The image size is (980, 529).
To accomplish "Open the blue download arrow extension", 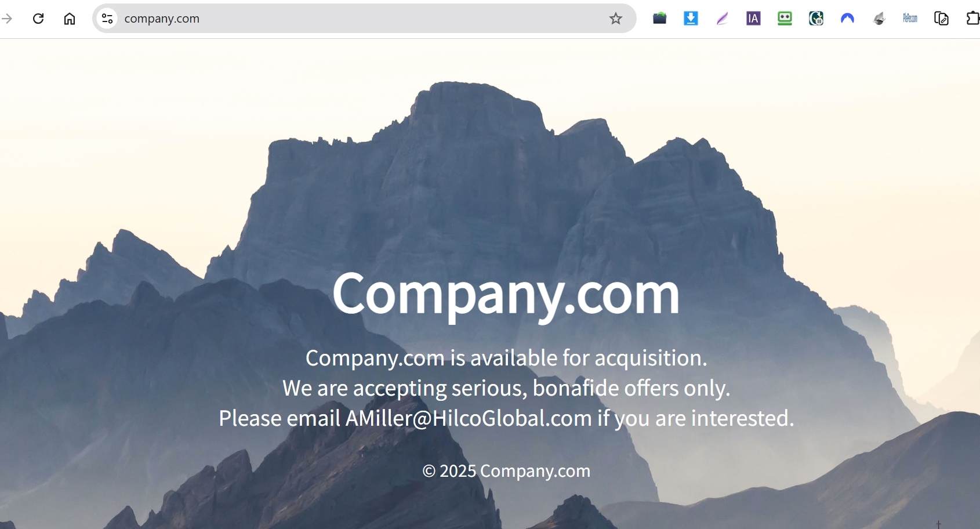I will click(x=691, y=19).
